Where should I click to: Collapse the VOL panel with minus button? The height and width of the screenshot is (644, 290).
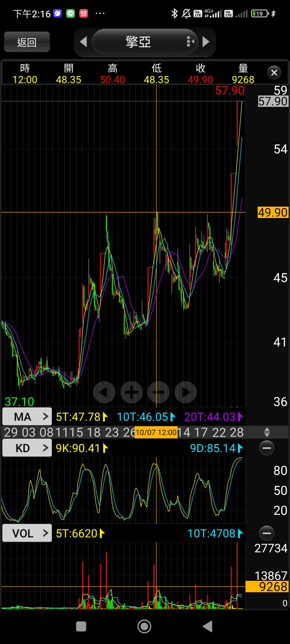[267, 533]
